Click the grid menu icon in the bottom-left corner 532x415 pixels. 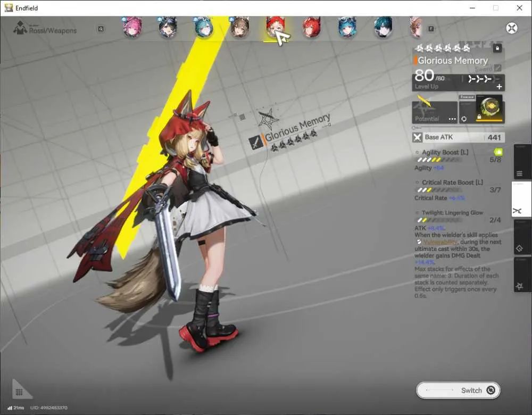19,392
